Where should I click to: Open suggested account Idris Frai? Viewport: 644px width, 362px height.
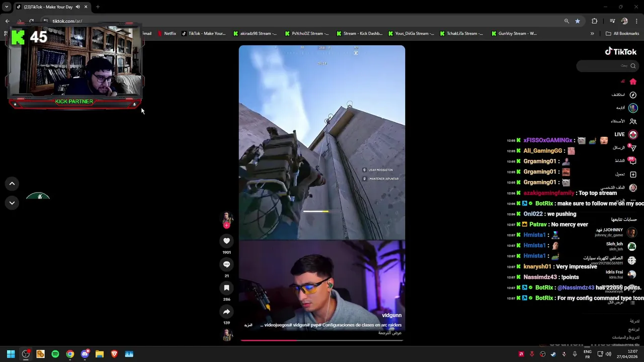[x=621, y=275]
